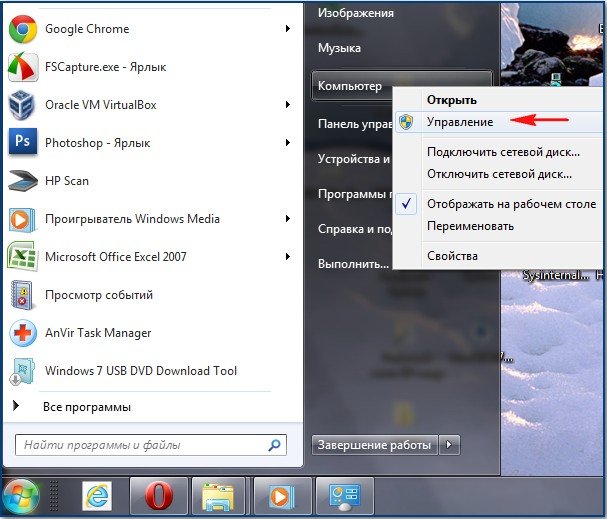Open Oracle VM VirtualBox

[x=100, y=105]
